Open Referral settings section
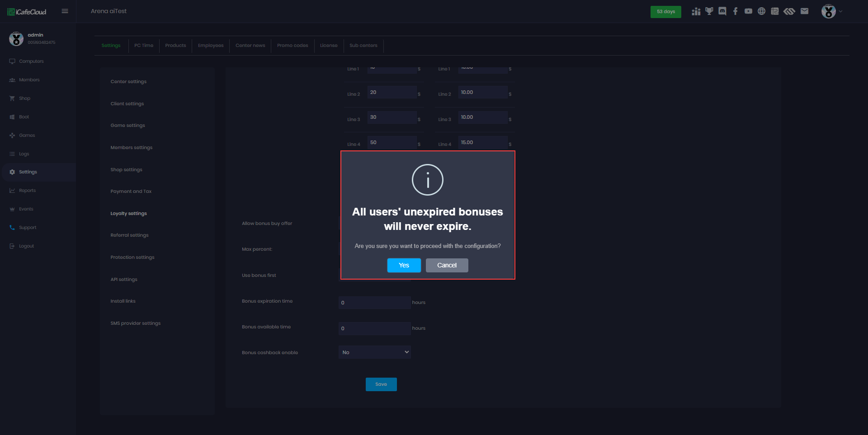868x435 pixels. click(x=130, y=235)
